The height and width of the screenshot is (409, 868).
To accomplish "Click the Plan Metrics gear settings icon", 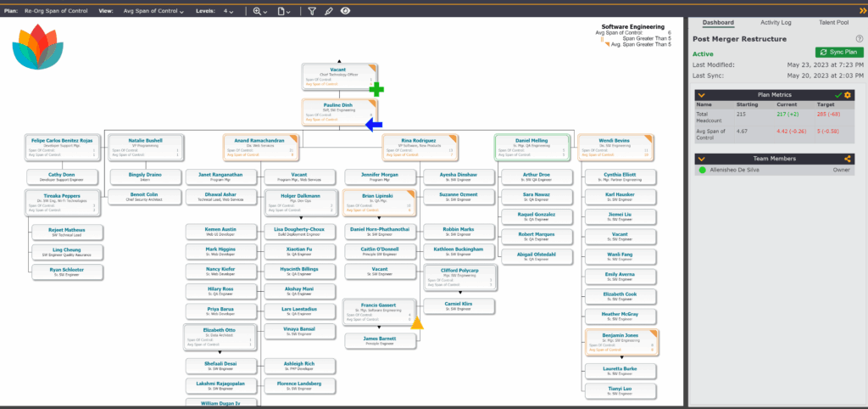I will pos(847,94).
